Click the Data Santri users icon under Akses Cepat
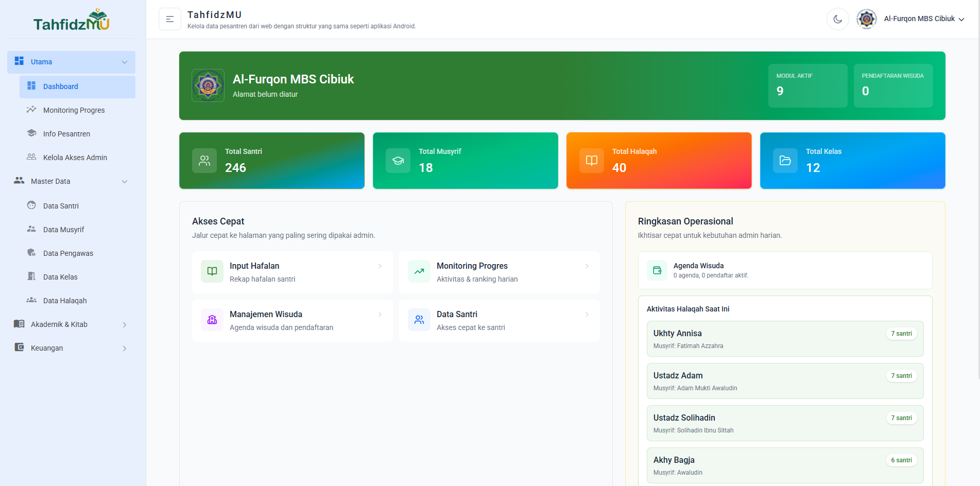This screenshot has width=980, height=486. 419,320
